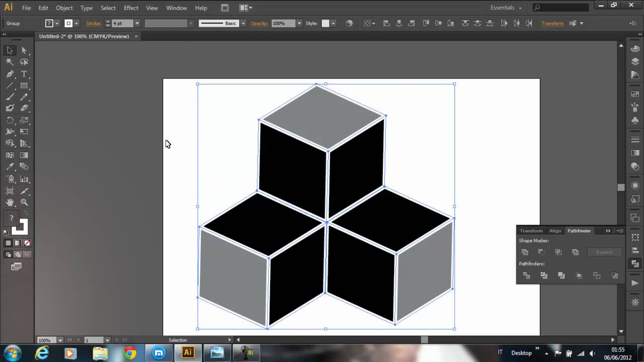The width and height of the screenshot is (644, 362).
Task: Open the Recolor Artwork icon in control bar
Action: 349,23
